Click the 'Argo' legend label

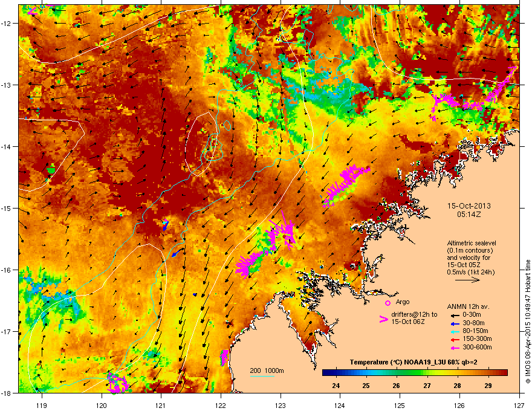click(403, 302)
